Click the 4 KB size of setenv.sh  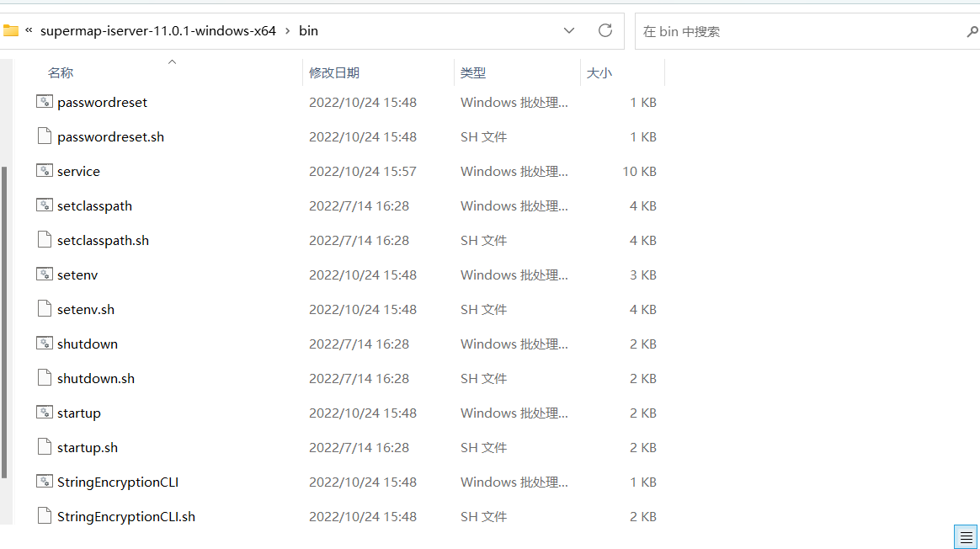643,310
